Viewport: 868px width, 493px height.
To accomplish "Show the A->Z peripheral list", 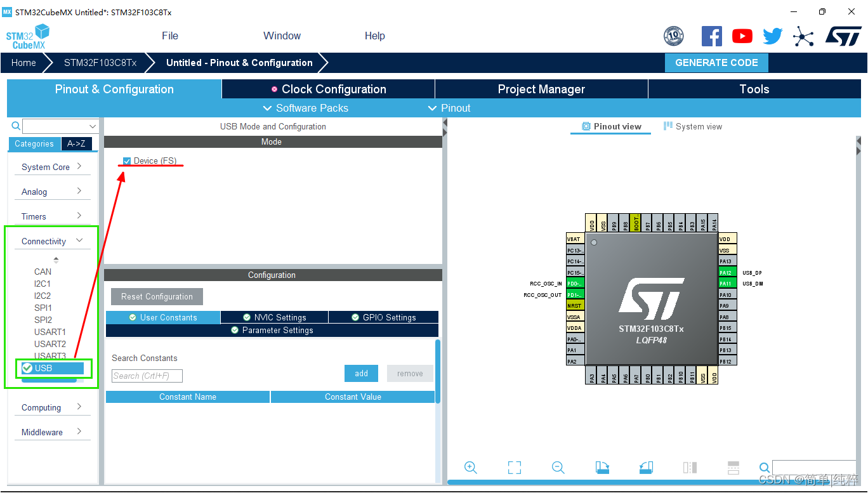I will click(x=77, y=144).
